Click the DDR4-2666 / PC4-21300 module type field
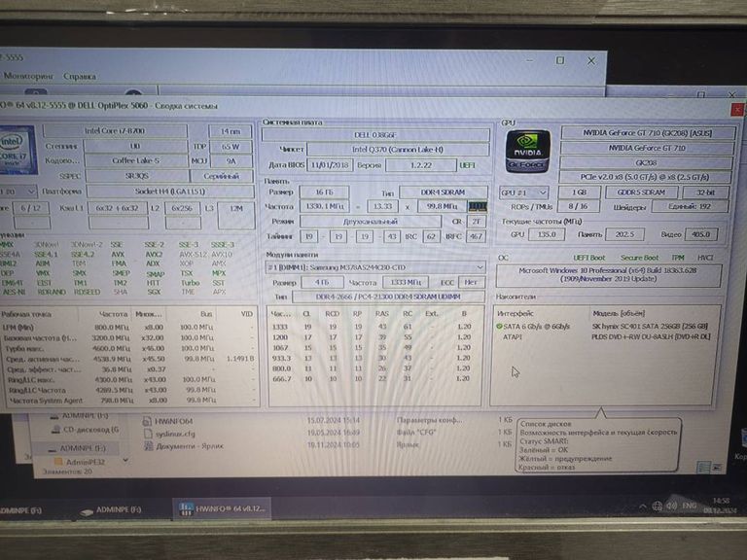Screen dimensions: 747x560 pyautogui.click(x=388, y=297)
